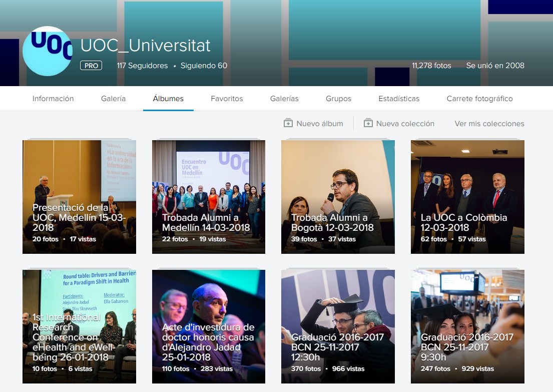
Task: Open La UOC a Colòmbia album
Action: tap(467, 197)
